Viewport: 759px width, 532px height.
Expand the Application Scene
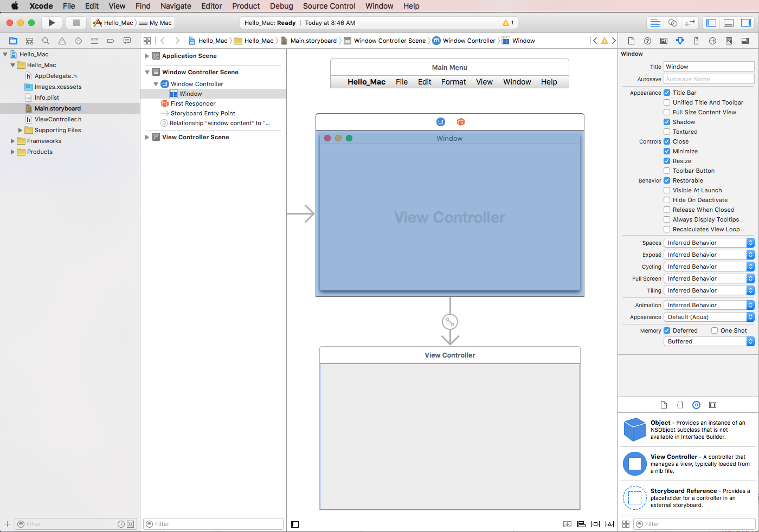tap(146, 56)
